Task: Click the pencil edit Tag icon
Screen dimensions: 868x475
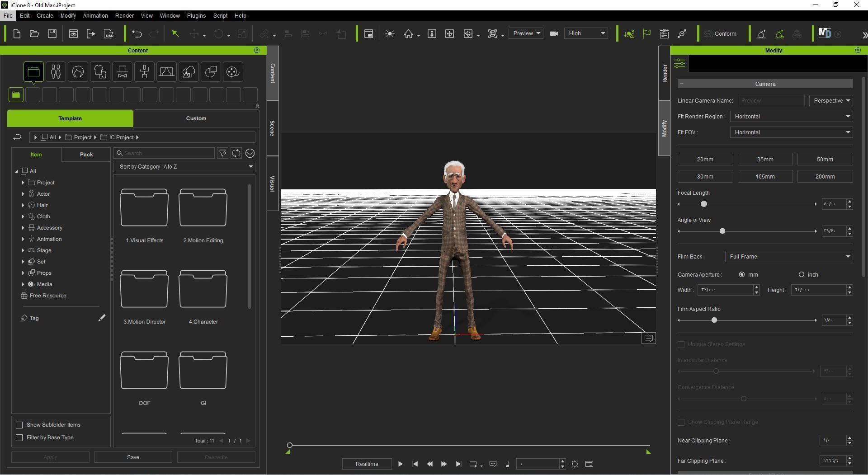Action: [x=102, y=318]
